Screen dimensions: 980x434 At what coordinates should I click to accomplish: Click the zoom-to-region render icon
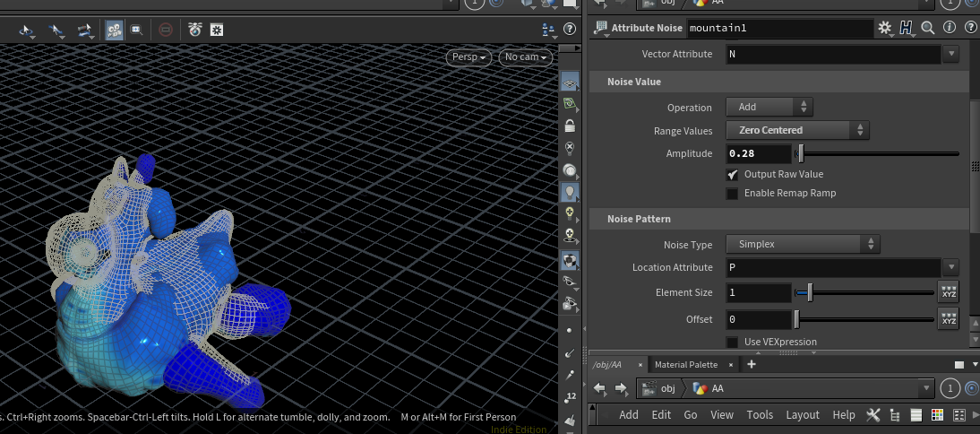(136, 30)
